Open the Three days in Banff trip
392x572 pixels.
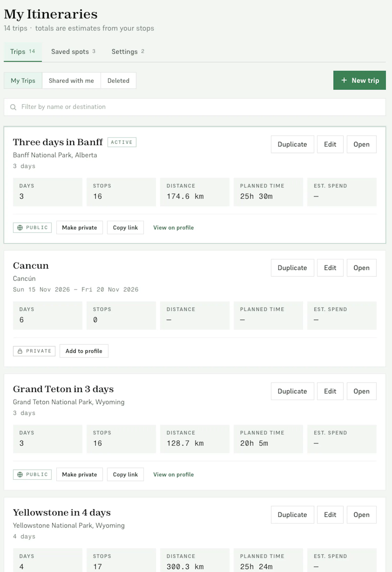[x=362, y=144]
